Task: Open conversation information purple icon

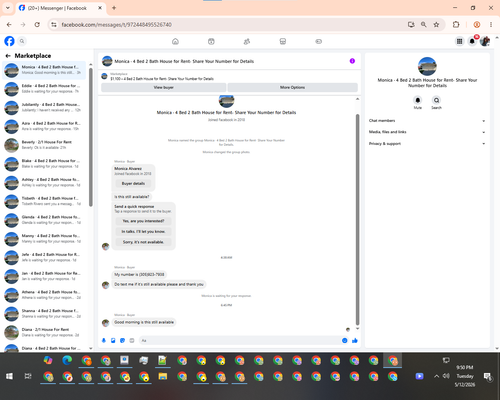Action: pos(352,61)
